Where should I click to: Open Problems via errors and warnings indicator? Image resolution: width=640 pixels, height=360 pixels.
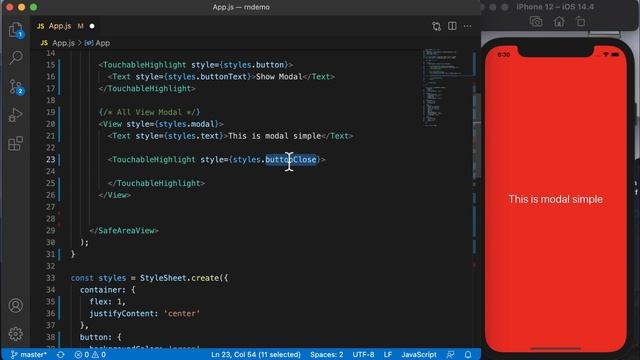(90, 354)
